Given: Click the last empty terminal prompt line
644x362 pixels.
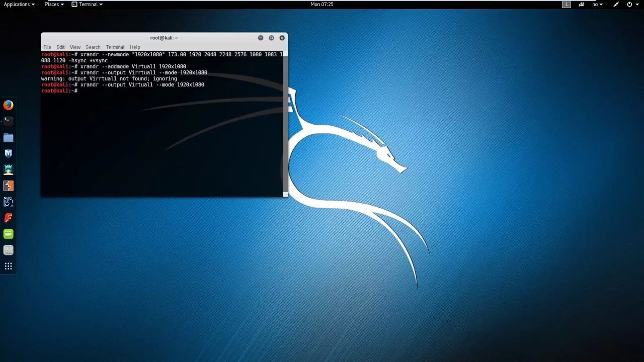Looking at the screenshot, I should coord(59,91).
